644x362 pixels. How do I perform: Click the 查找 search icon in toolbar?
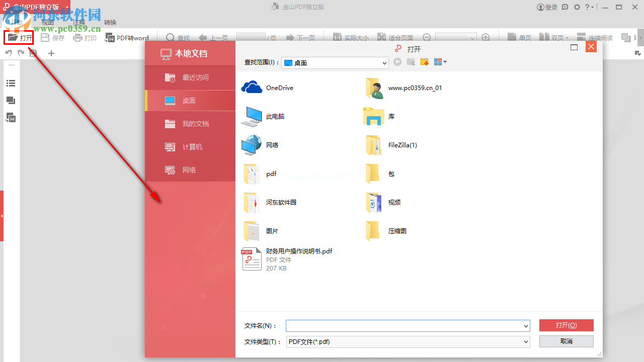pyautogui.click(x=170, y=38)
